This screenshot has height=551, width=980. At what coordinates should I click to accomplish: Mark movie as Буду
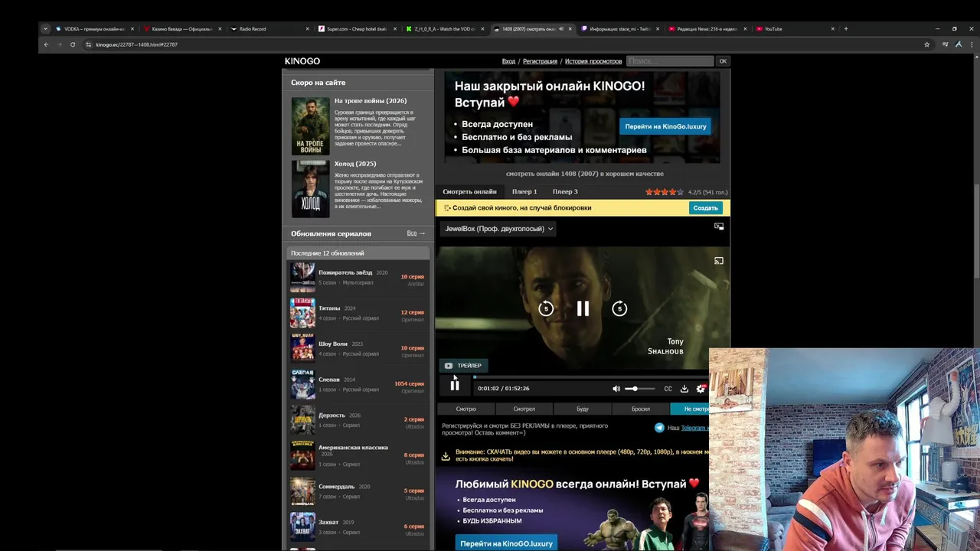click(583, 409)
